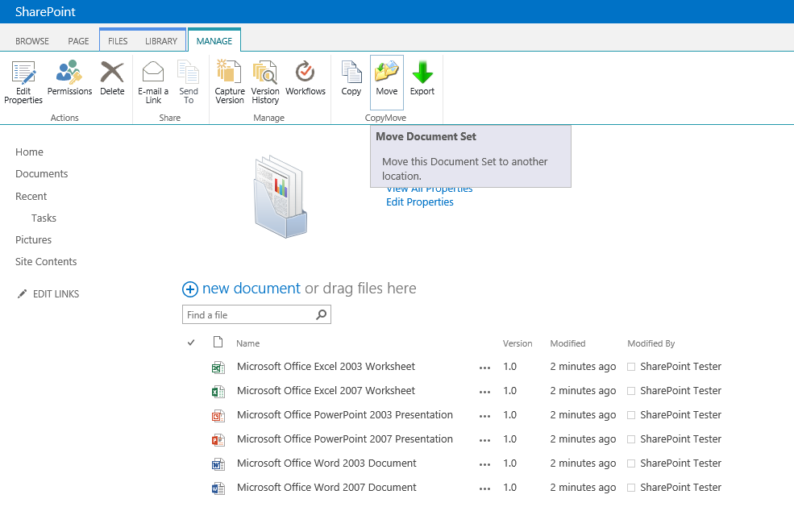
Task: Click the magnifier search icon
Action: 321,315
